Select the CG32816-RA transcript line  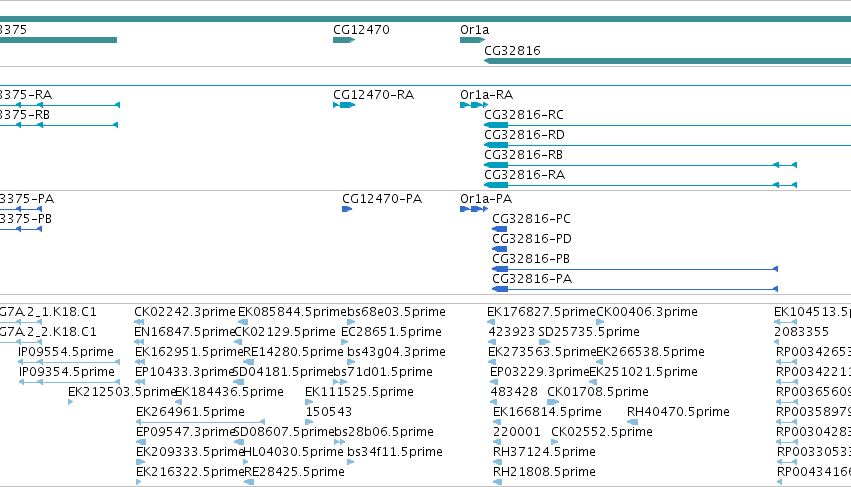[640, 185]
